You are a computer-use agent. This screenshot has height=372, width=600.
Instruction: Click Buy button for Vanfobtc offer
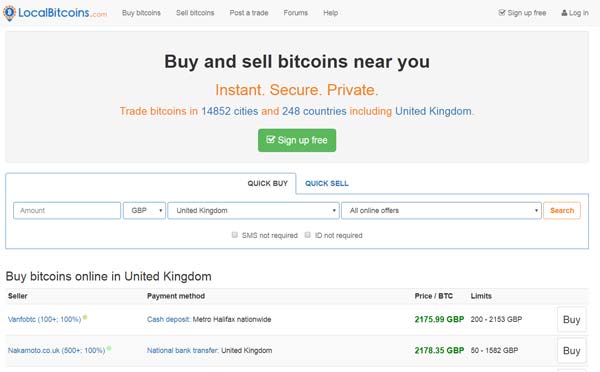[571, 319]
